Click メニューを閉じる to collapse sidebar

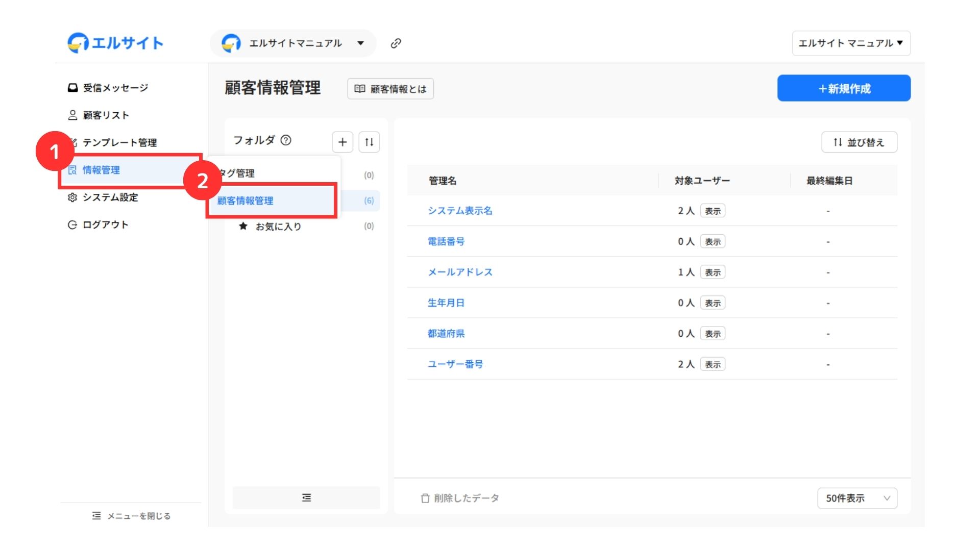point(131,516)
